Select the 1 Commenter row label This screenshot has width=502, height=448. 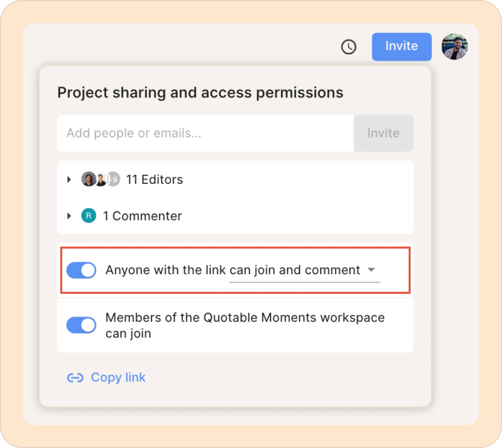[142, 216]
